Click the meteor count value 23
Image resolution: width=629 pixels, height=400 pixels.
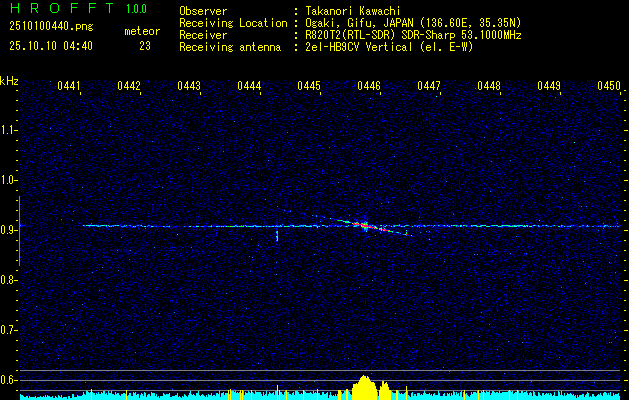145,46
